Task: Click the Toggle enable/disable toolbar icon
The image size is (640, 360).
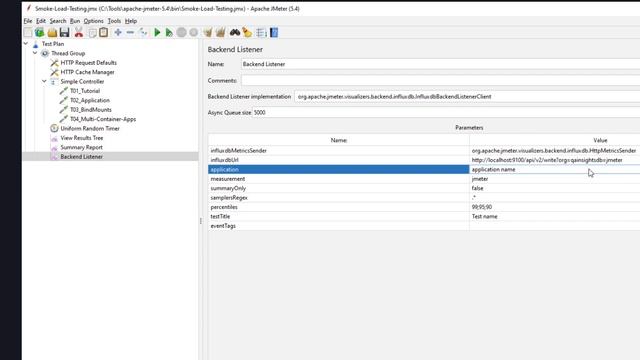Action: click(143, 33)
